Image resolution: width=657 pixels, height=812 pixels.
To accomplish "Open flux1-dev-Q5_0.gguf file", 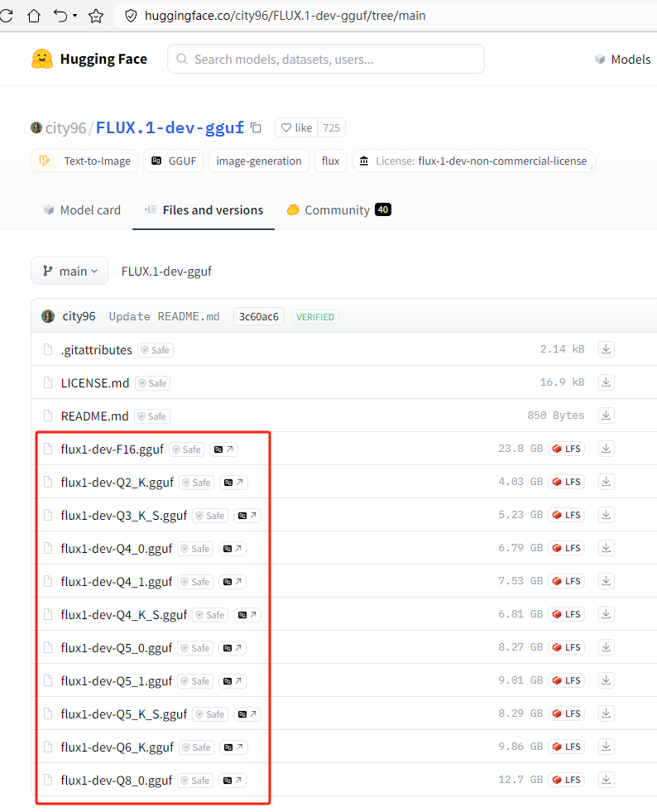I will [116, 648].
